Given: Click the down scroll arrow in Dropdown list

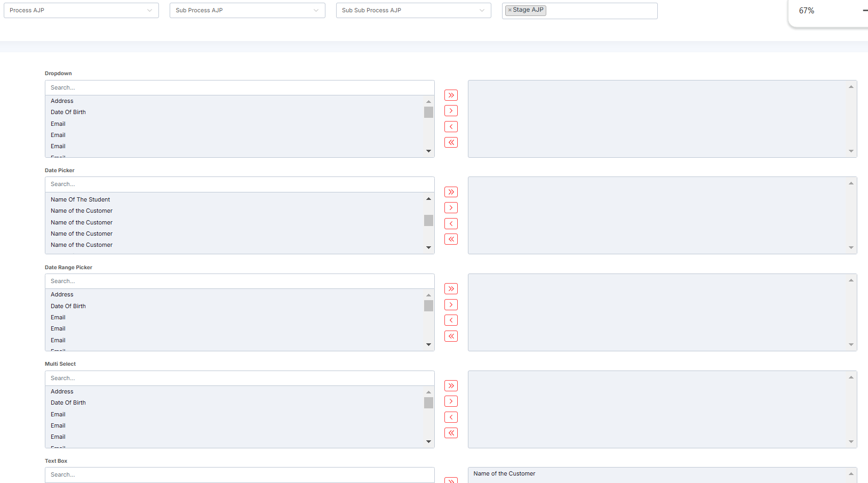Looking at the screenshot, I should [428, 151].
